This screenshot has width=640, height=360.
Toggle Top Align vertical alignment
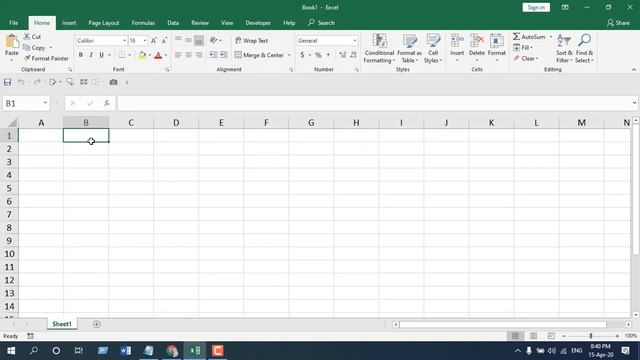tap(178, 40)
